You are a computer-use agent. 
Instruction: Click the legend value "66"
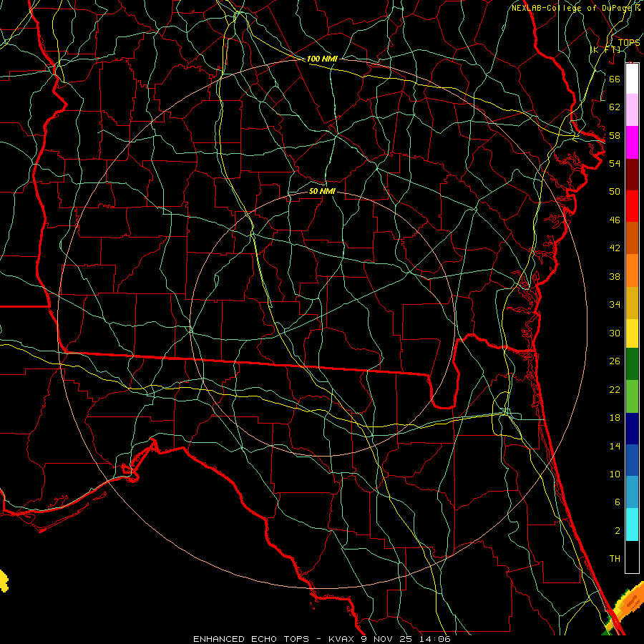point(615,79)
